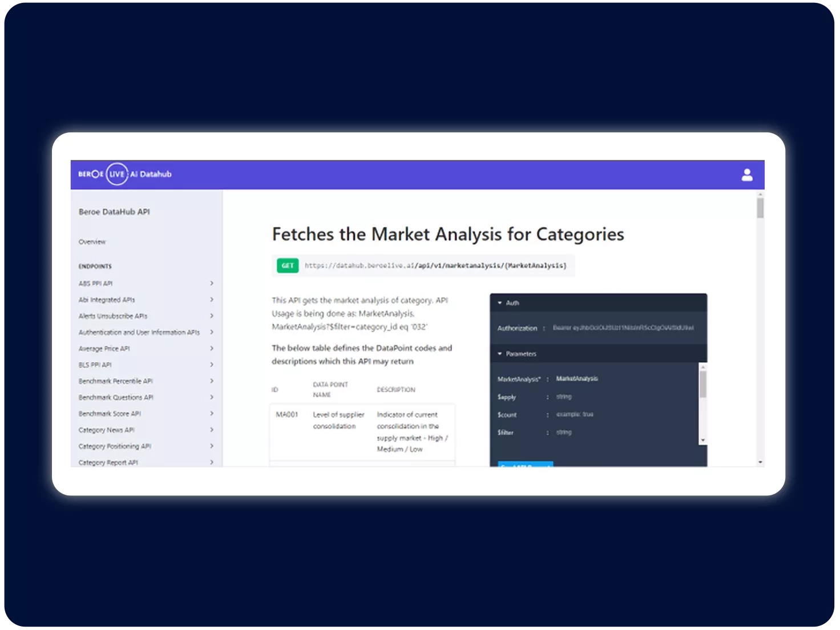Open Benchmark Percentile API entry
The width and height of the screenshot is (840, 630).
(116, 381)
